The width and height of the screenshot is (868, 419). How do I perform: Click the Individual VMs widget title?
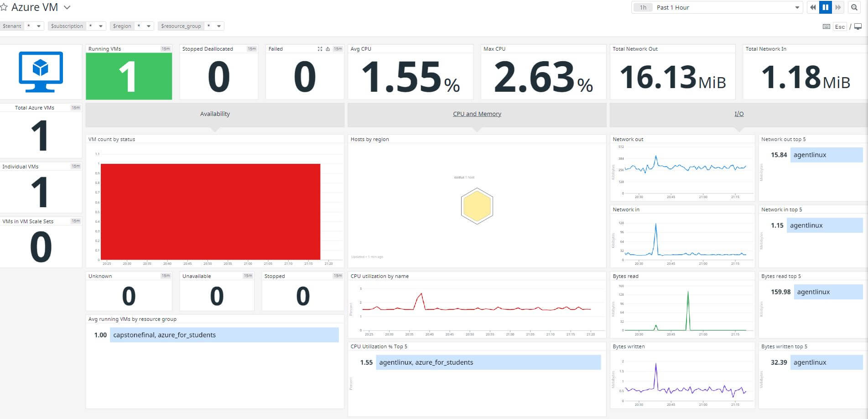(21, 167)
